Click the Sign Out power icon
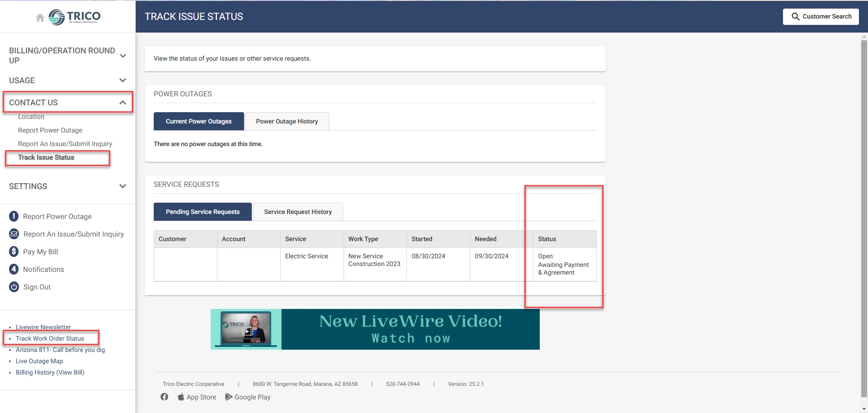This screenshot has height=413, width=868. 14,287
